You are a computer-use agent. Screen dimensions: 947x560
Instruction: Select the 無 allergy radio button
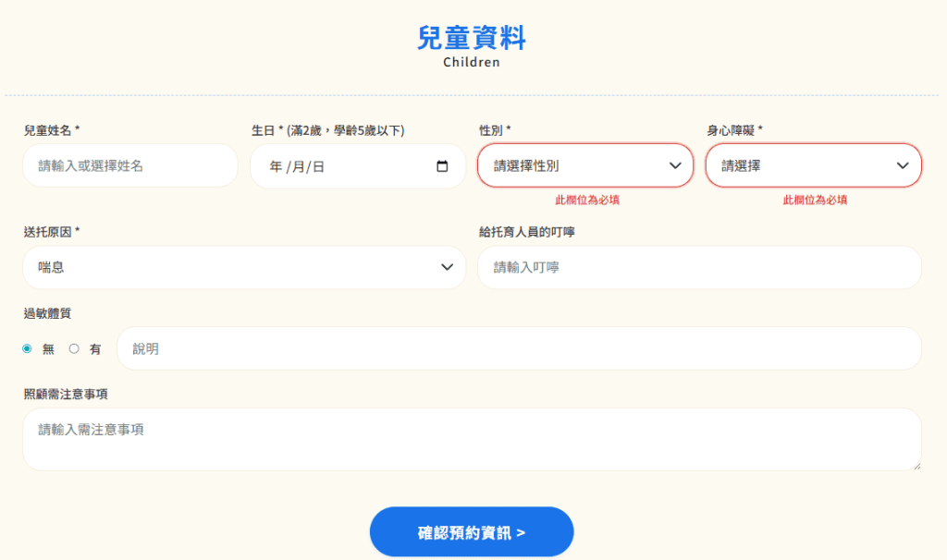(28, 348)
